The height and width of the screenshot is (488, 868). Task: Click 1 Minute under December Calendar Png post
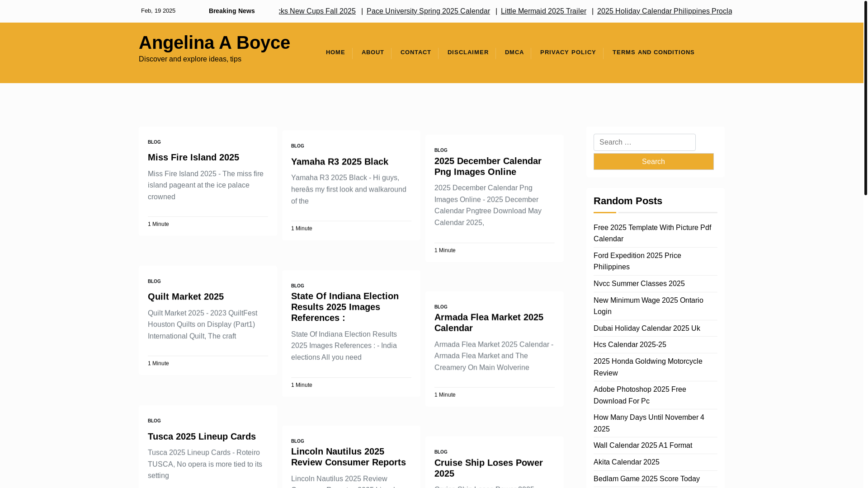[445, 250]
